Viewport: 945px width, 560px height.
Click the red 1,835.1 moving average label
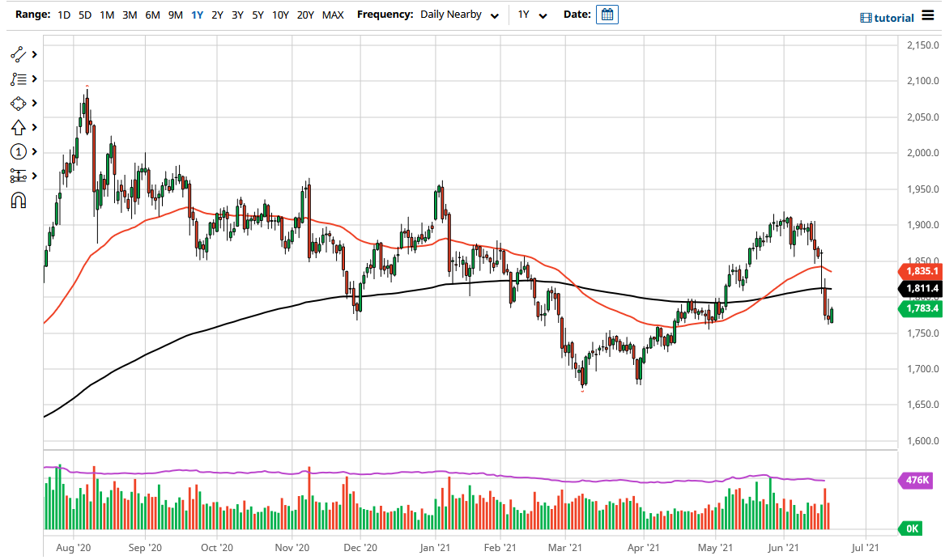pos(919,272)
